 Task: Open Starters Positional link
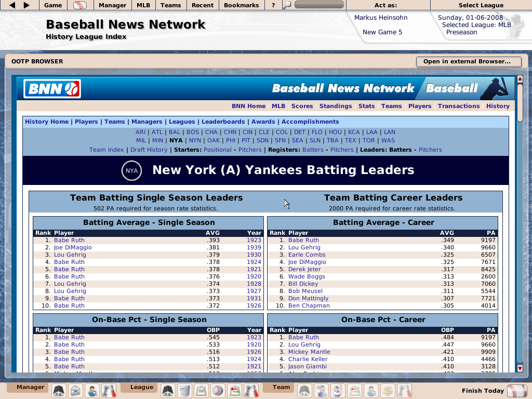[218, 150]
